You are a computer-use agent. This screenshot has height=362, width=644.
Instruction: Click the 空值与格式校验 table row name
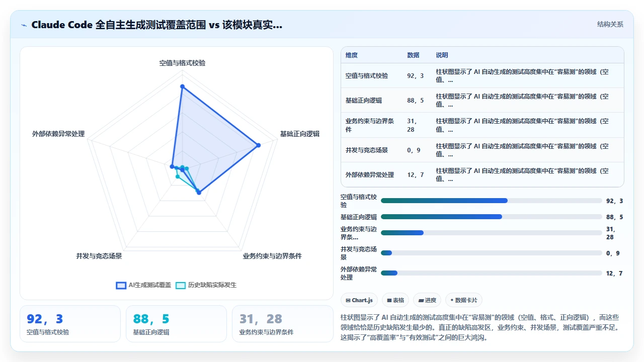[x=367, y=76]
